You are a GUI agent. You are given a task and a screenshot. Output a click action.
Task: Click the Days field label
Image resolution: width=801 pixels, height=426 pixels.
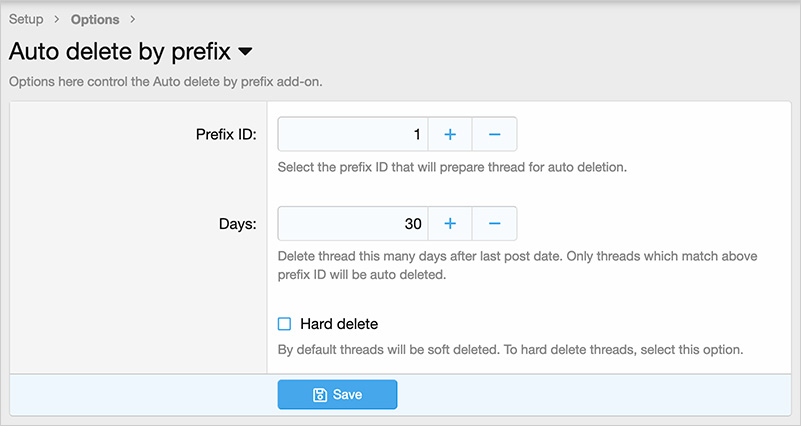[x=238, y=224]
